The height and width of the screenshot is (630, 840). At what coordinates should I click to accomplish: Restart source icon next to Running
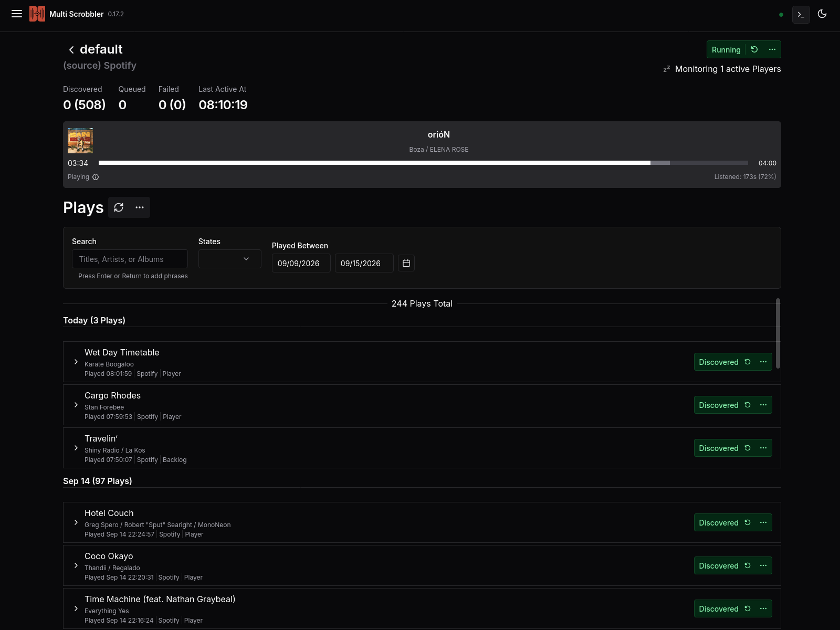click(754, 49)
